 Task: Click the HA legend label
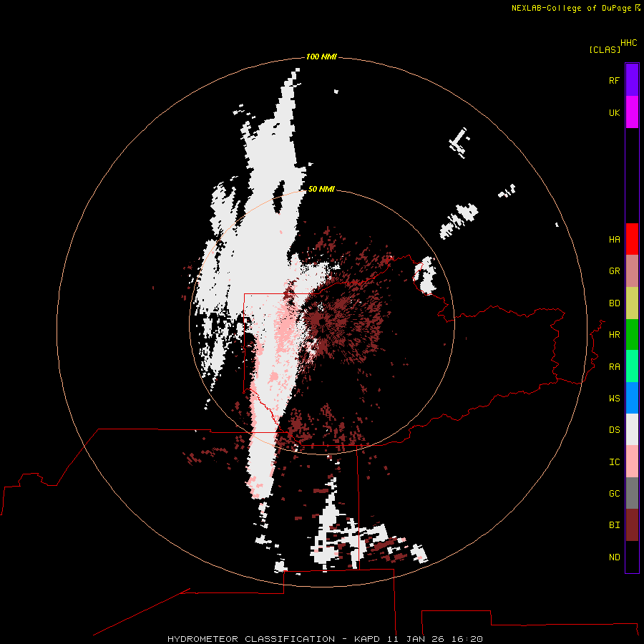coord(614,240)
